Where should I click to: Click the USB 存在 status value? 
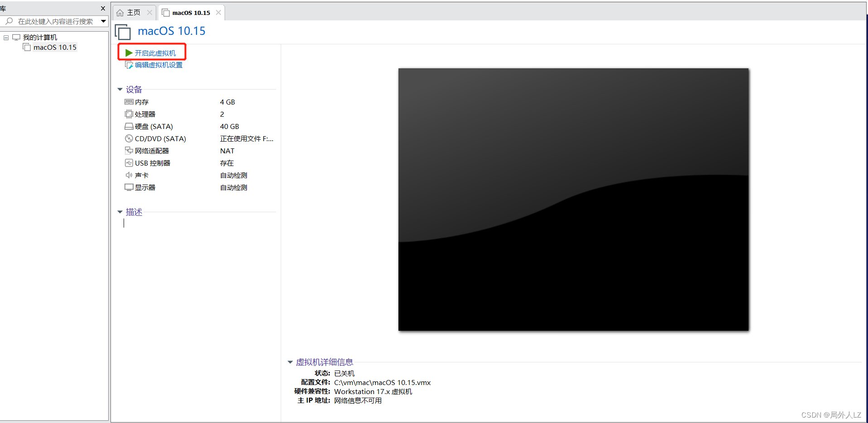[x=227, y=163]
